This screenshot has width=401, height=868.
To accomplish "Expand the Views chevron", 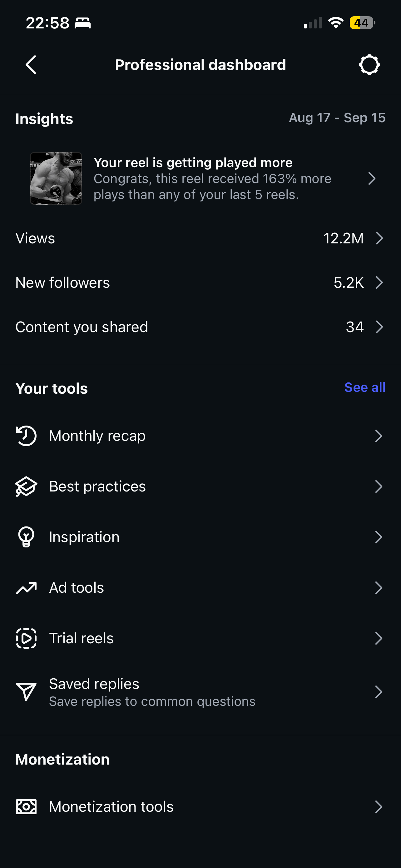I will [379, 238].
